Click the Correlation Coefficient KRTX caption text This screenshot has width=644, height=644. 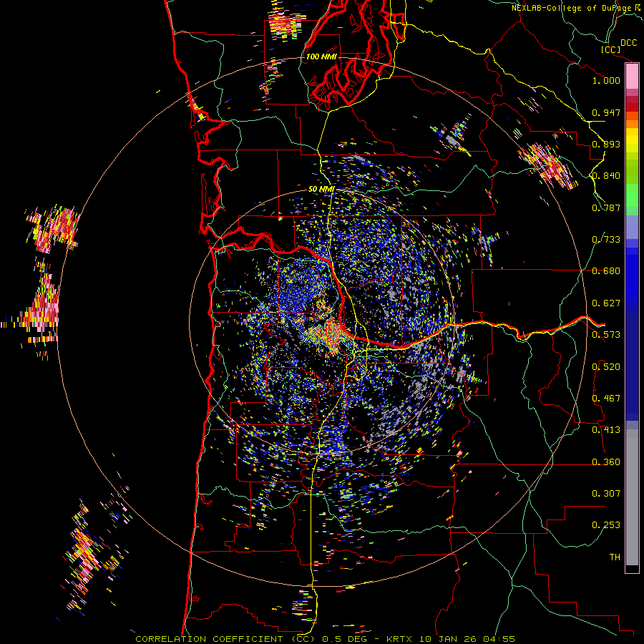click(325, 639)
